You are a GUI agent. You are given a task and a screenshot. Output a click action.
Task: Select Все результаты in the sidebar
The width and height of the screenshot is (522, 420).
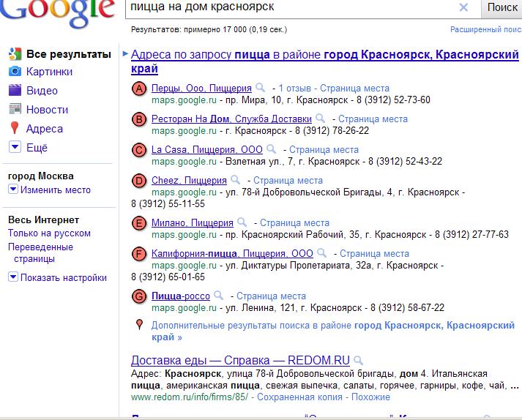(69, 54)
